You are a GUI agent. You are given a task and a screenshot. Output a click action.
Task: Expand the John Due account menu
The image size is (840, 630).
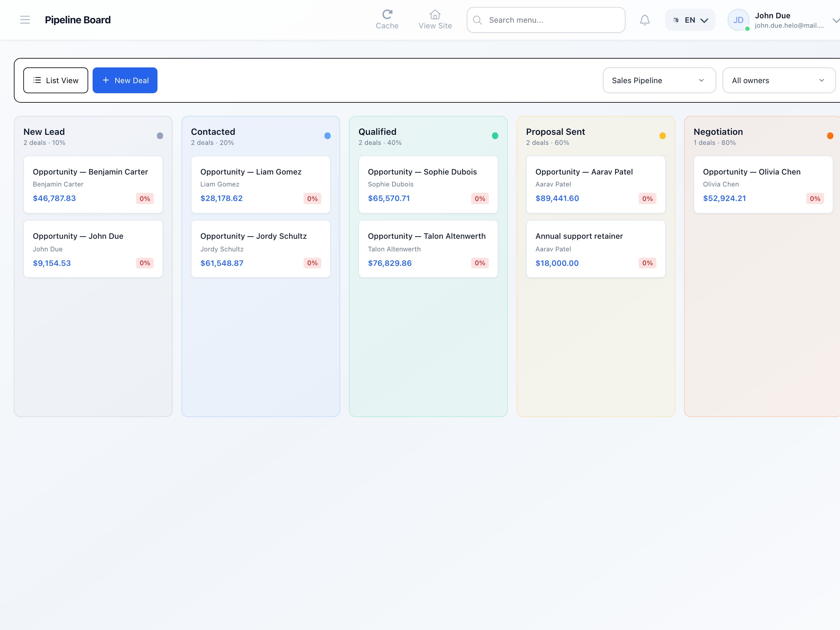click(836, 20)
